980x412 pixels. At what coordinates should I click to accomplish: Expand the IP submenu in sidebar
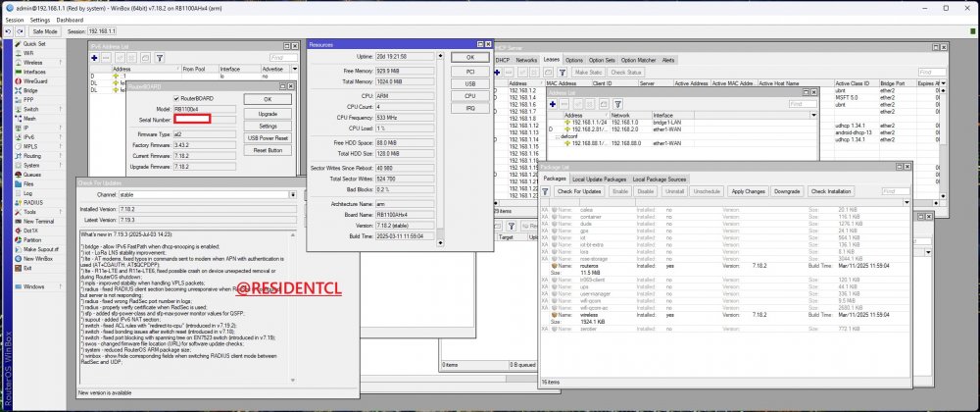tap(61, 128)
